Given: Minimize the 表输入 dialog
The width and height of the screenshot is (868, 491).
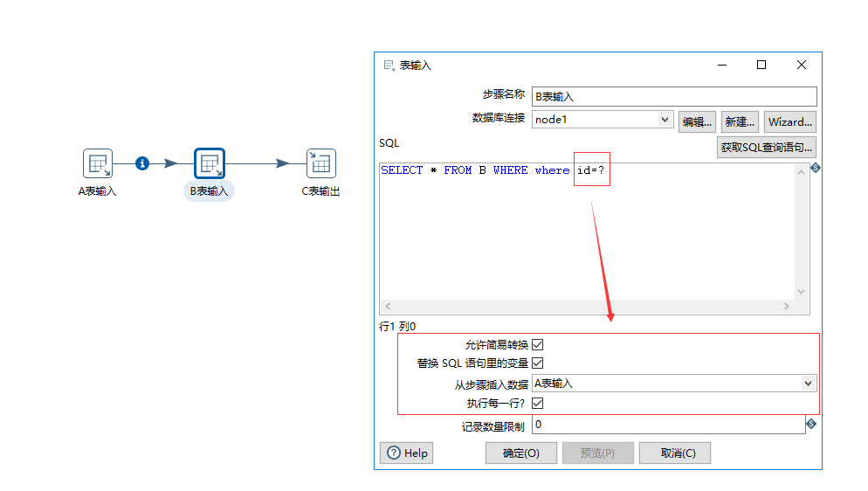Looking at the screenshot, I should 722,65.
